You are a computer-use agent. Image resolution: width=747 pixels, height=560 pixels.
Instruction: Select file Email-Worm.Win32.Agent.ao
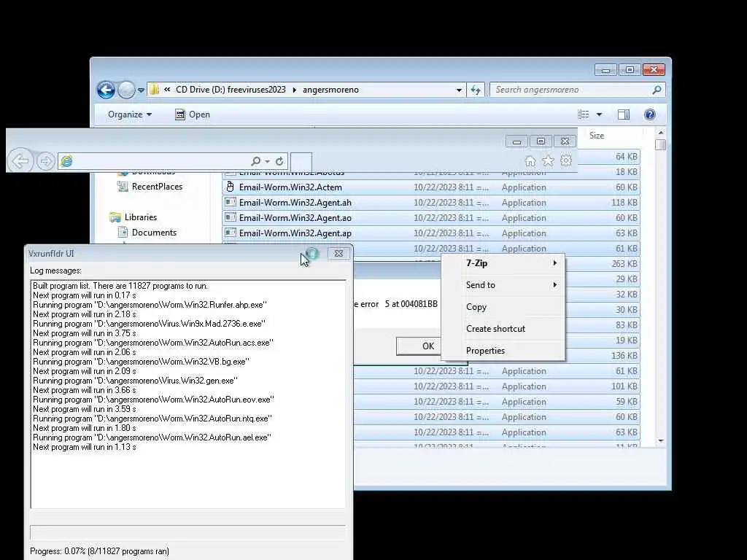tap(431, 217)
